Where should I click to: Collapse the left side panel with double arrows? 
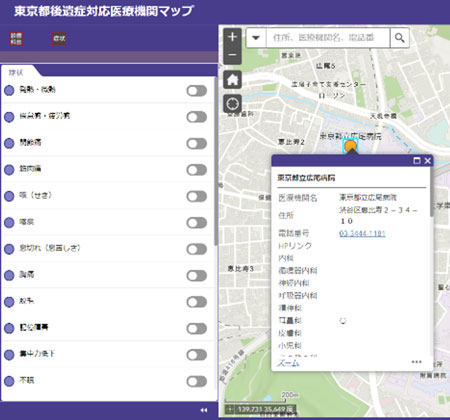(204, 410)
